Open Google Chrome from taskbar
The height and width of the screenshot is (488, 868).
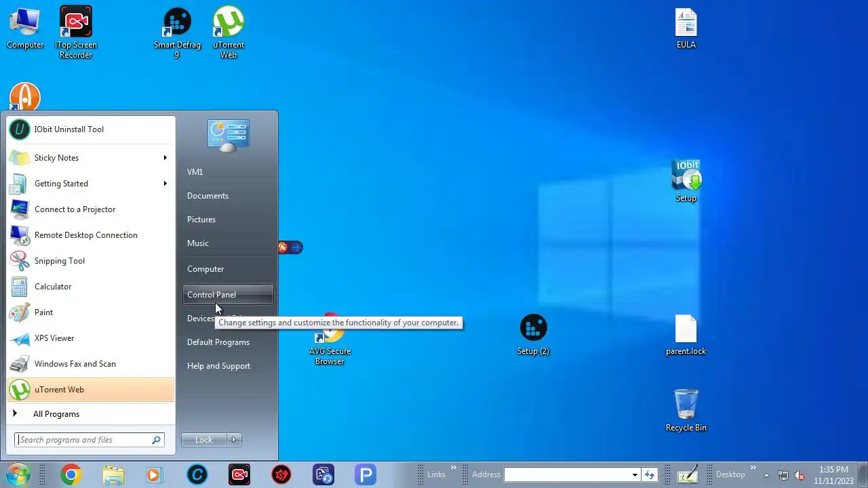[71, 474]
